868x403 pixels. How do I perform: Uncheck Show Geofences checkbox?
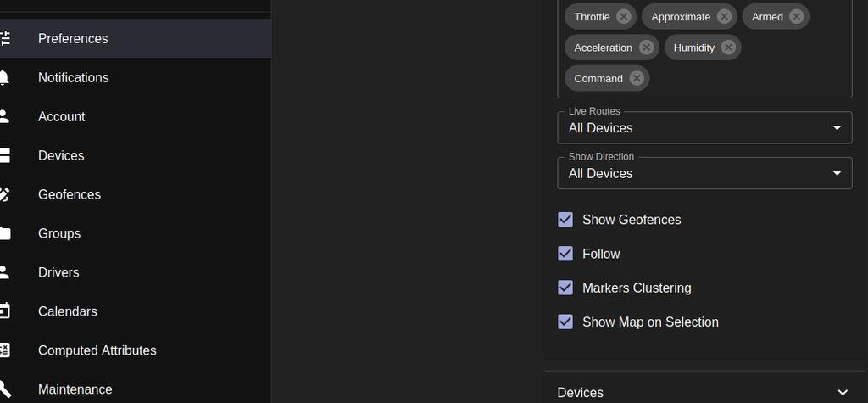tap(565, 220)
